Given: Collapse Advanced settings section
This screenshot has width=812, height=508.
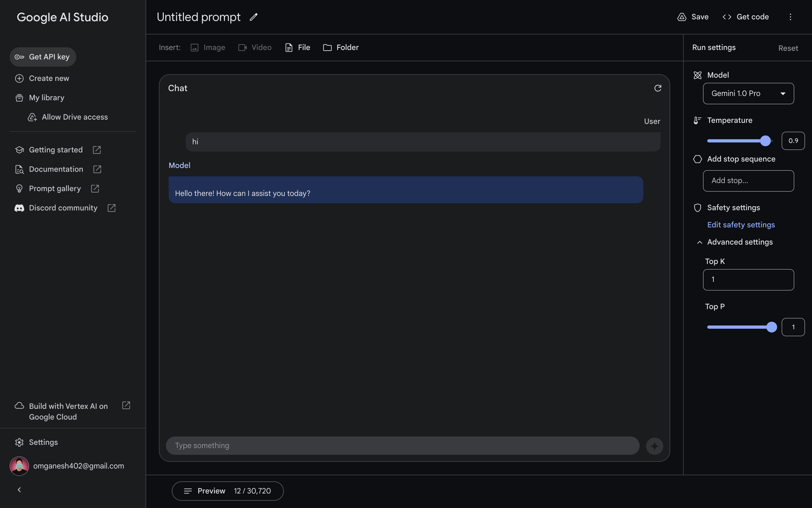Looking at the screenshot, I should [735, 242].
